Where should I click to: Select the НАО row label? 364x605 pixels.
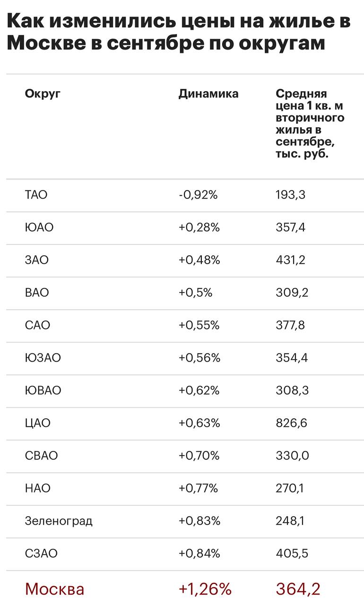click(x=37, y=488)
